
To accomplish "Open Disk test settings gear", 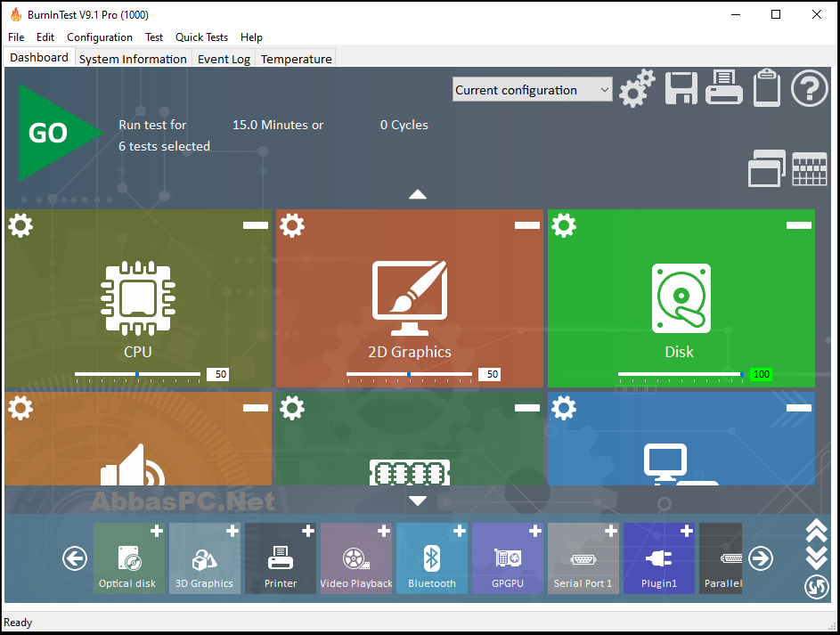I will pos(564,225).
